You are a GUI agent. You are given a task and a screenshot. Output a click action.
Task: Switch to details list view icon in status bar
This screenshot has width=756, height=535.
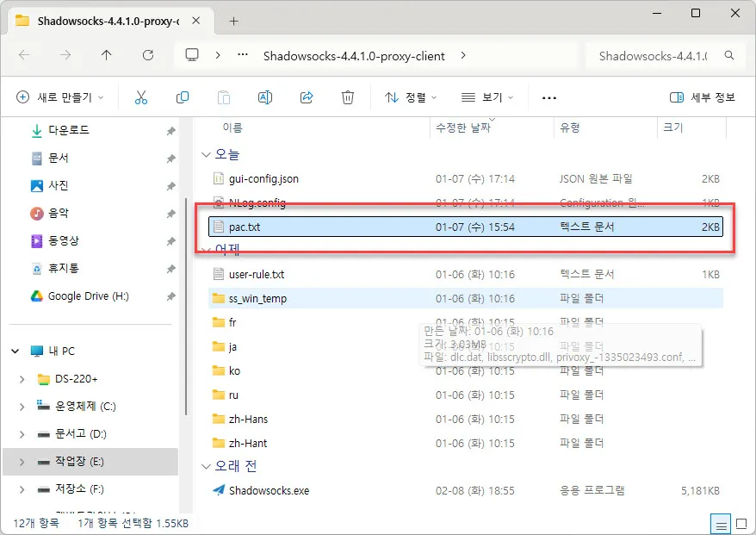tap(721, 525)
